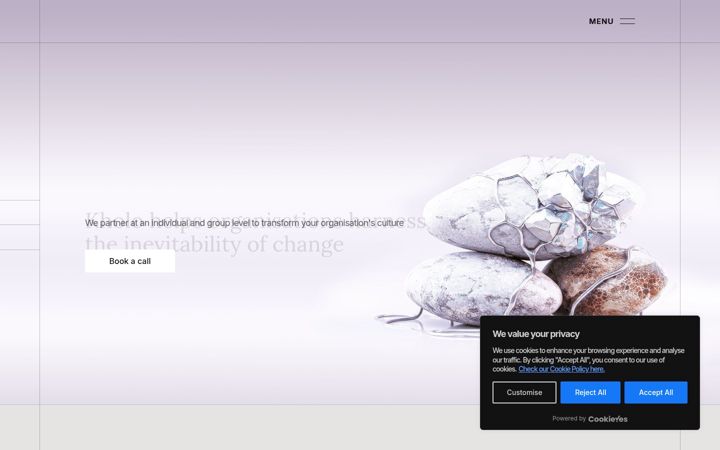This screenshot has width=720, height=450.
Task: Open the Cookie Policy link
Action: coord(561,369)
